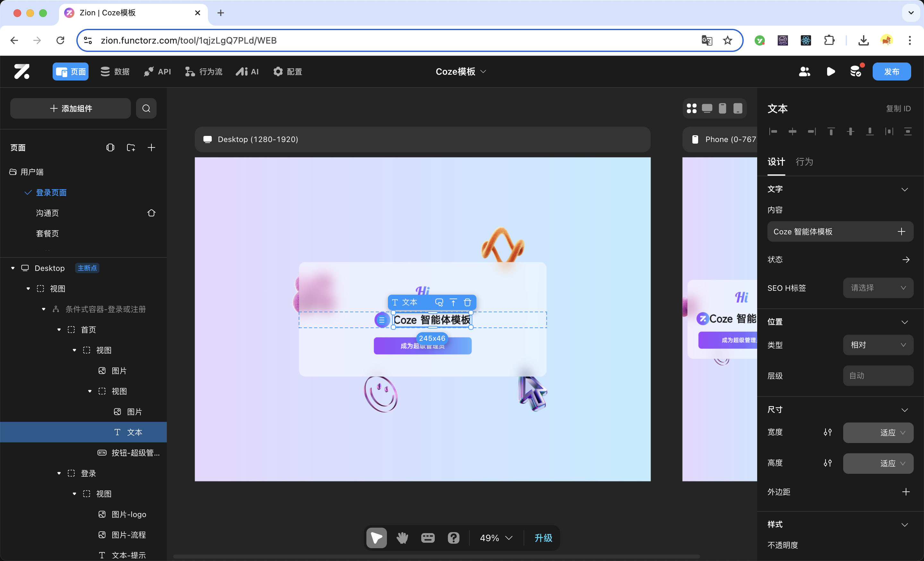Open the Coze模板 project dropdown
Viewport: 924px width, 561px height.
(x=461, y=71)
